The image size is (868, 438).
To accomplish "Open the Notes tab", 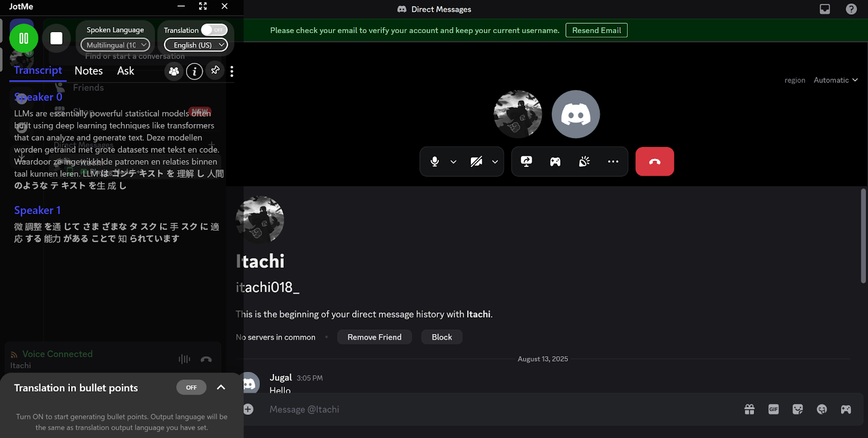I will tap(88, 70).
